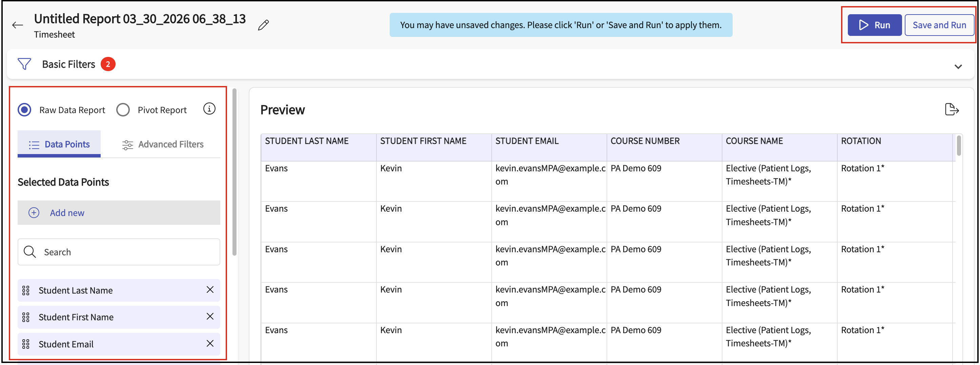Click Add new data point
This screenshot has width=980, height=365.
point(67,213)
